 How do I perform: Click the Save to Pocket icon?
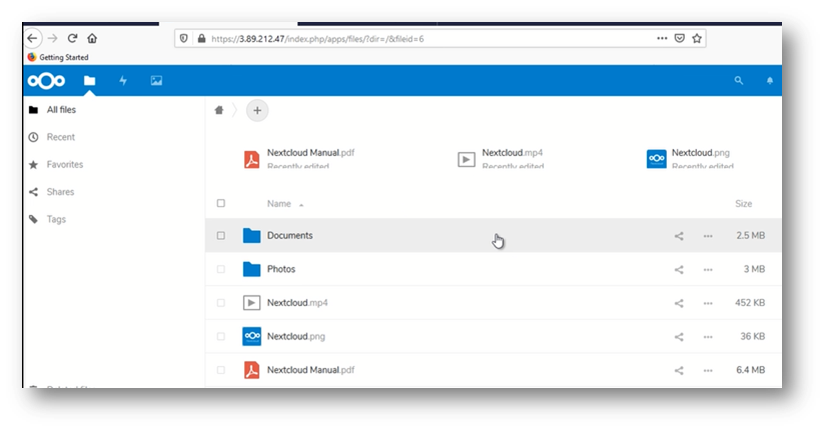point(679,38)
